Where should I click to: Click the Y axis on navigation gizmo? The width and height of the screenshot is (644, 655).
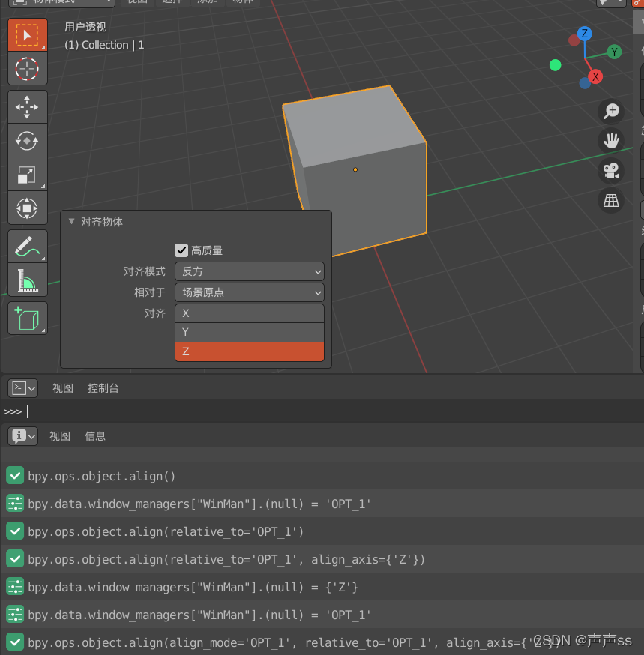pyautogui.click(x=614, y=52)
